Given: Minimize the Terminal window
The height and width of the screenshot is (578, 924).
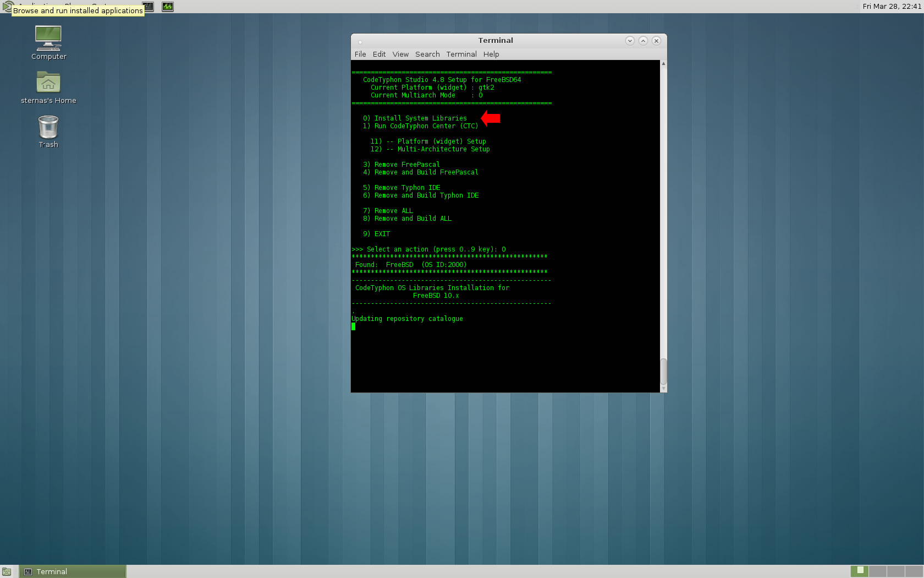Looking at the screenshot, I should 630,41.
